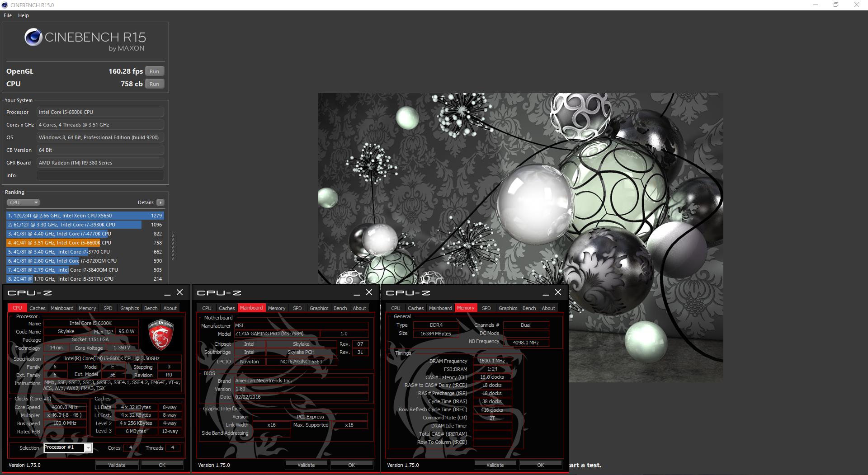Viewport: 868px width, 475px height.
Task: Open Bench tab in first CPU-Z window
Action: tap(151, 308)
